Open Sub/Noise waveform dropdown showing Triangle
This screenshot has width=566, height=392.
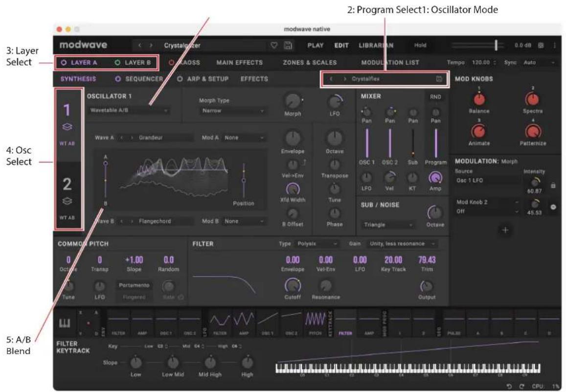388,225
